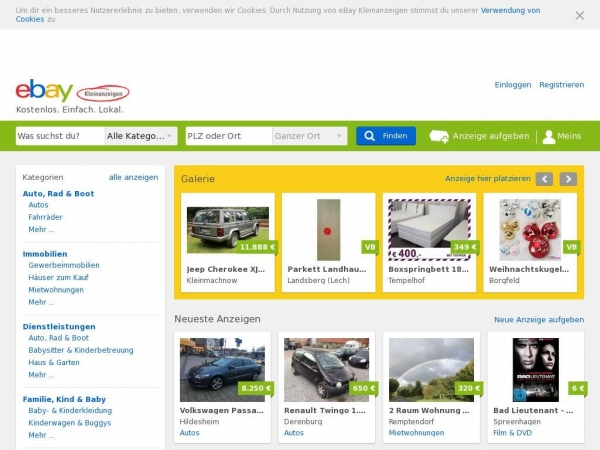Click 'Anzeige hier platzieren' in Galerie
600x450 pixels.
(488, 178)
